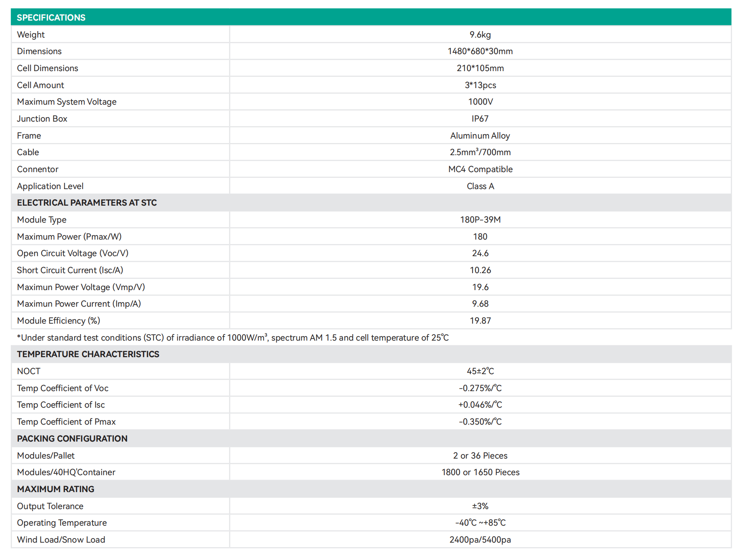744x560 pixels.
Task: Select the Temperature Characteristics heading
Action: point(88,354)
